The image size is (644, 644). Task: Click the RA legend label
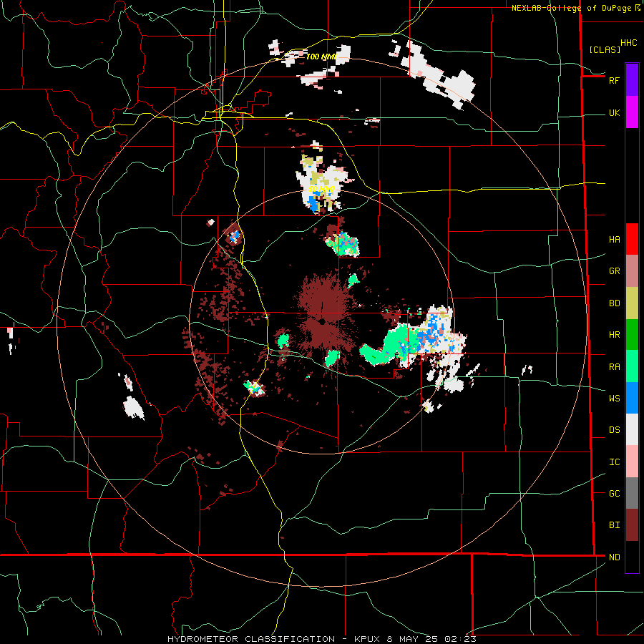tap(614, 367)
